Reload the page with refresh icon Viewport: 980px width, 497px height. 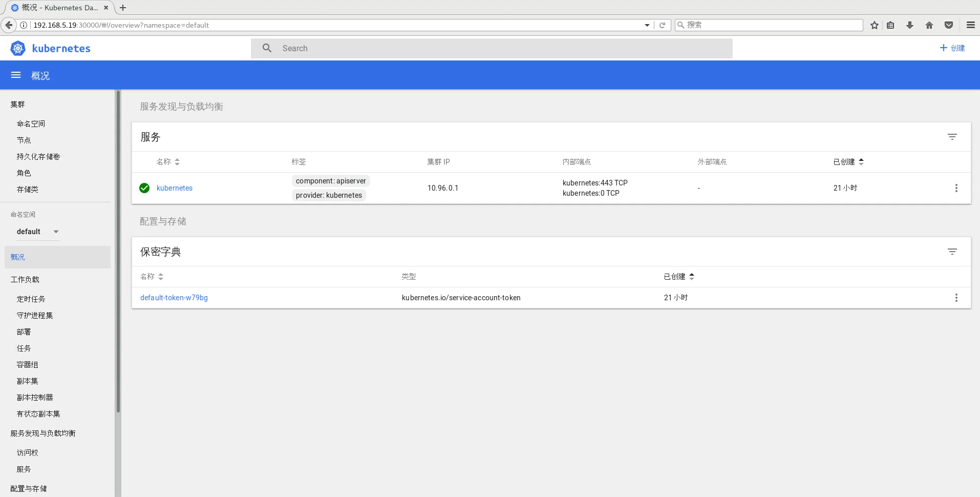[x=662, y=25]
